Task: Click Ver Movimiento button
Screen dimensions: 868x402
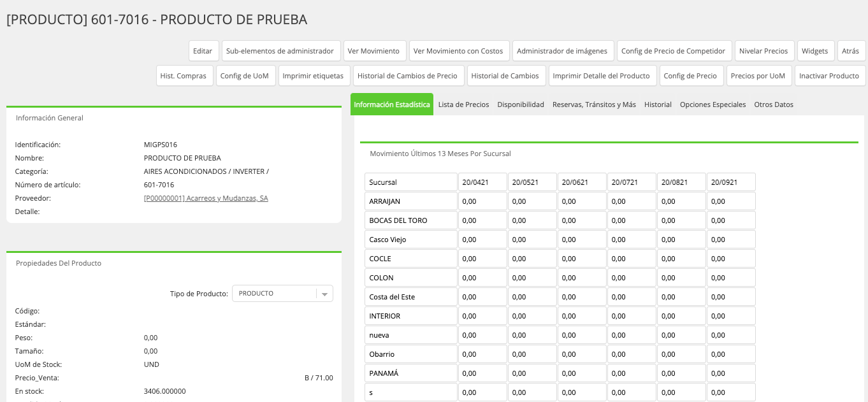Action: (x=373, y=51)
